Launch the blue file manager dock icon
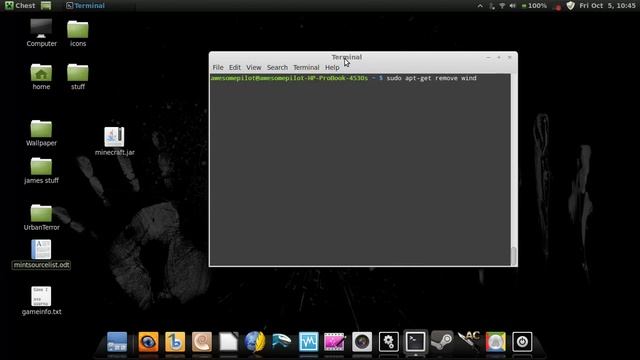Viewport: 640px width, 360px height. coord(117,342)
